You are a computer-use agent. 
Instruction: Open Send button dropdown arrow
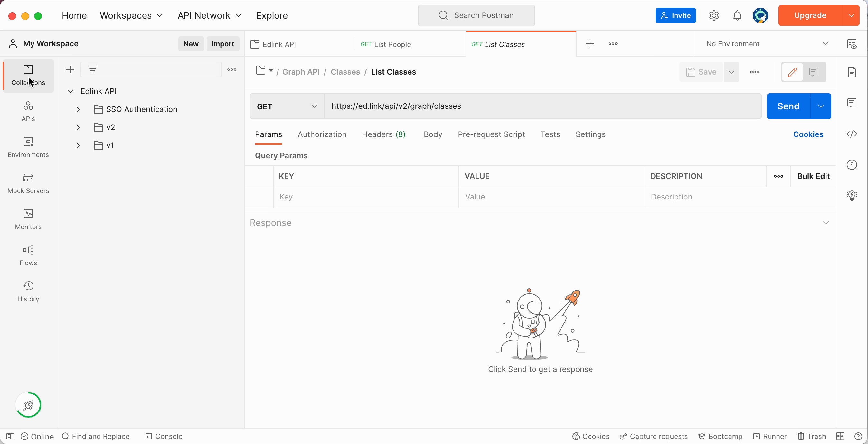tap(821, 106)
